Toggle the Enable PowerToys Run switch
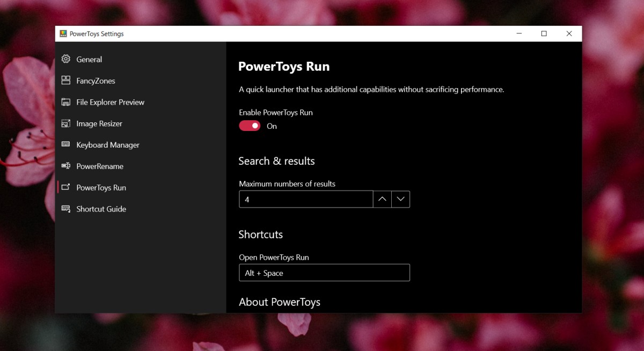Viewport: 644px width, 351px height. [250, 126]
